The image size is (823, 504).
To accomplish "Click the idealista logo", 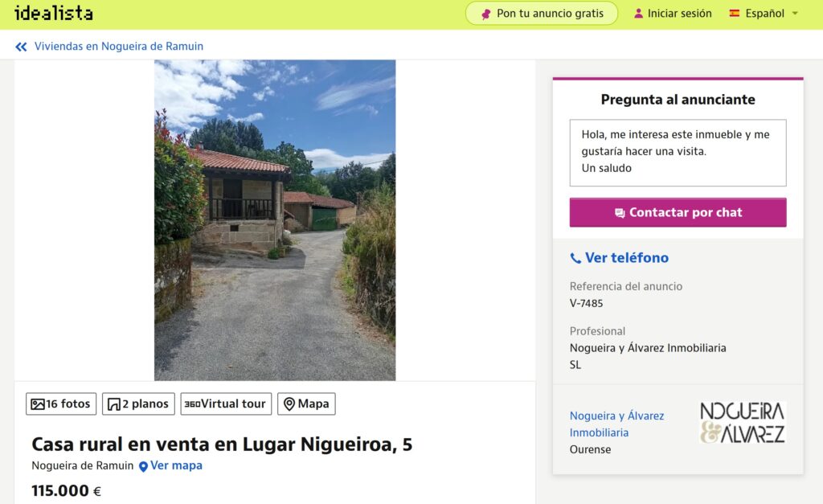I will 54,13.
